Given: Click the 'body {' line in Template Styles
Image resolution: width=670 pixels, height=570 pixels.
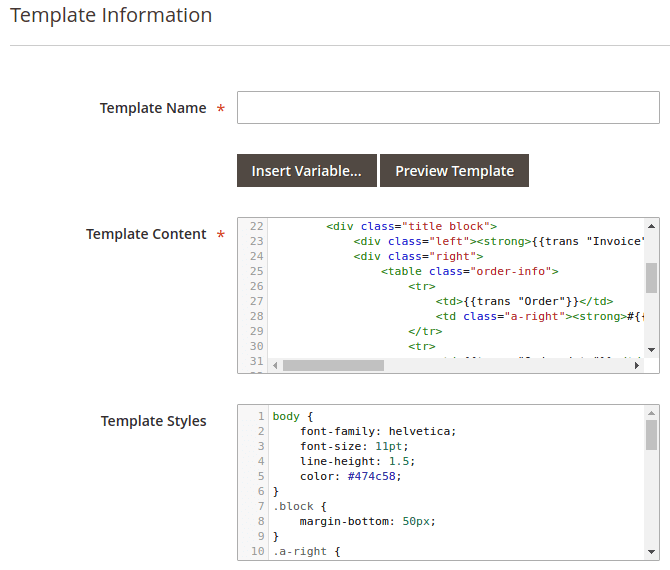Looking at the screenshot, I should click(x=293, y=416).
